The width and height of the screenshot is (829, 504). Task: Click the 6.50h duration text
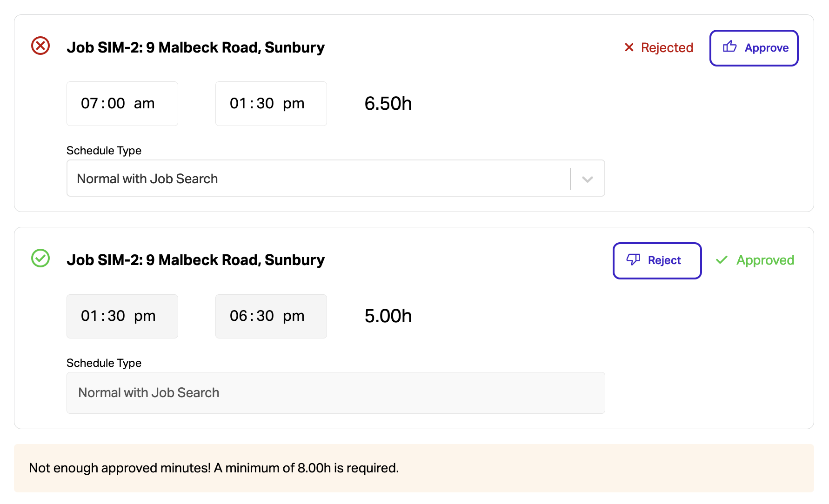point(388,103)
